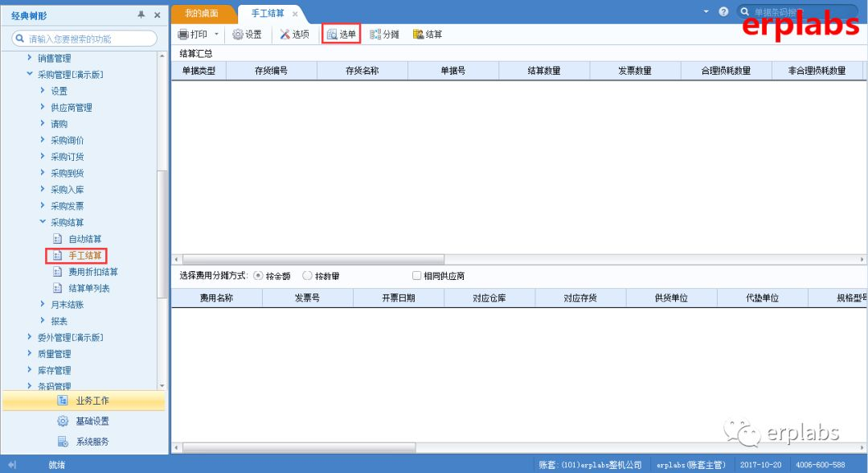Open 基础设置 in the bottom navigation
868x473 pixels.
84,421
